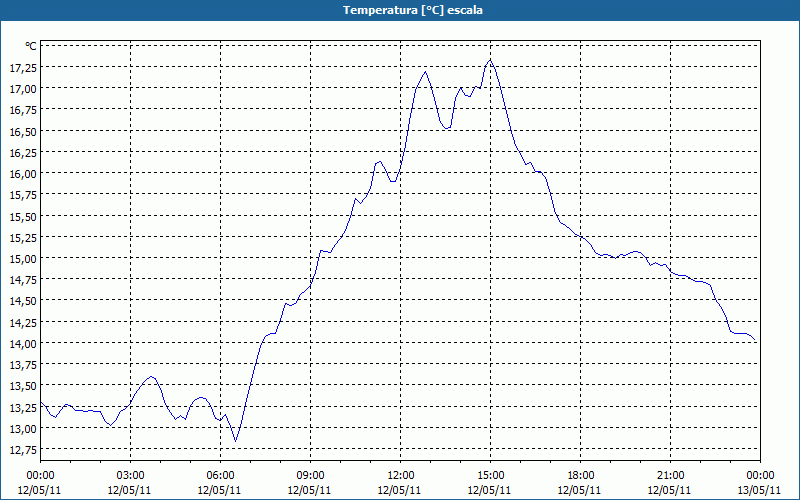Select the 14,00 y-axis tick label
800x500 pixels.
(x=23, y=343)
